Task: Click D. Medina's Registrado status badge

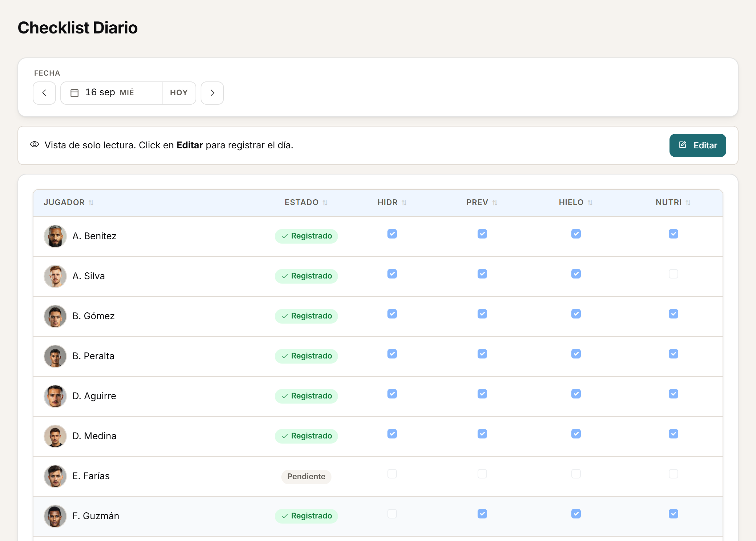Action: (306, 436)
